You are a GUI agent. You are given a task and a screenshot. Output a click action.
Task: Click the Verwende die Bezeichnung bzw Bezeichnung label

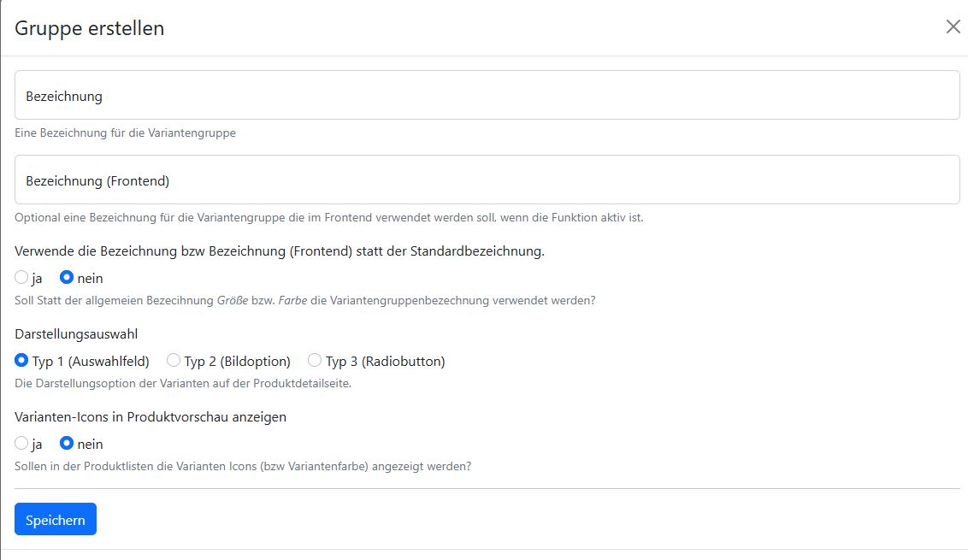[280, 251]
